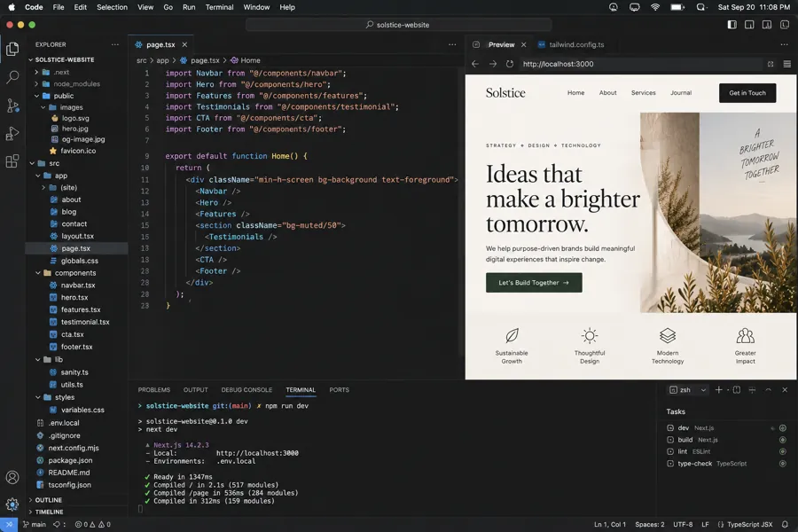Screen dimensions: 798x532
Task: Collapse the SOLSTICE-WEBSITE root folder
Action: [30, 59]
